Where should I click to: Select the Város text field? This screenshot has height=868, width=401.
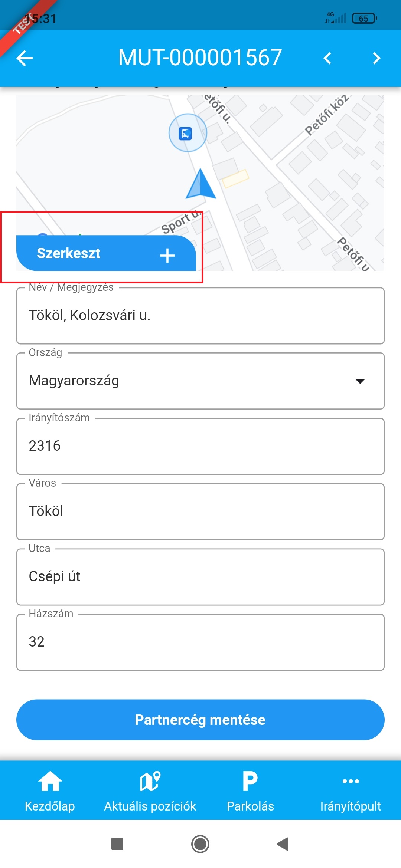(200, 512)
